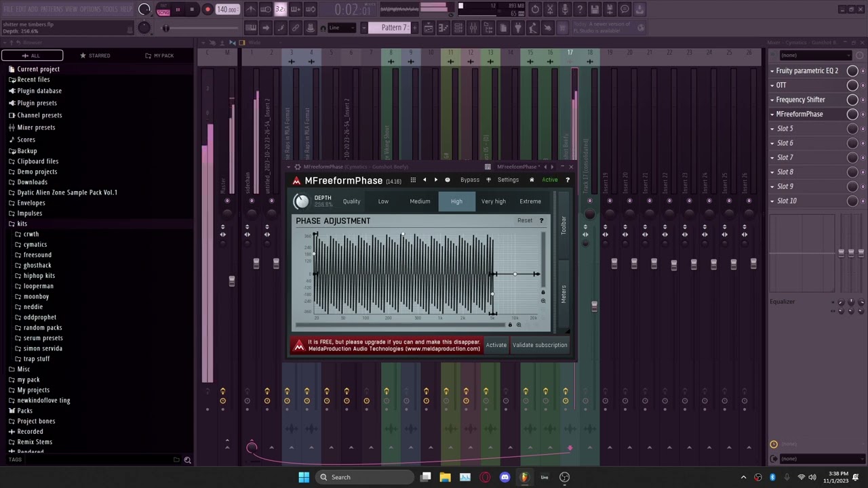Open the Line snap dropdown
Viewport: 868px width, 488px height.
point(342,28)
